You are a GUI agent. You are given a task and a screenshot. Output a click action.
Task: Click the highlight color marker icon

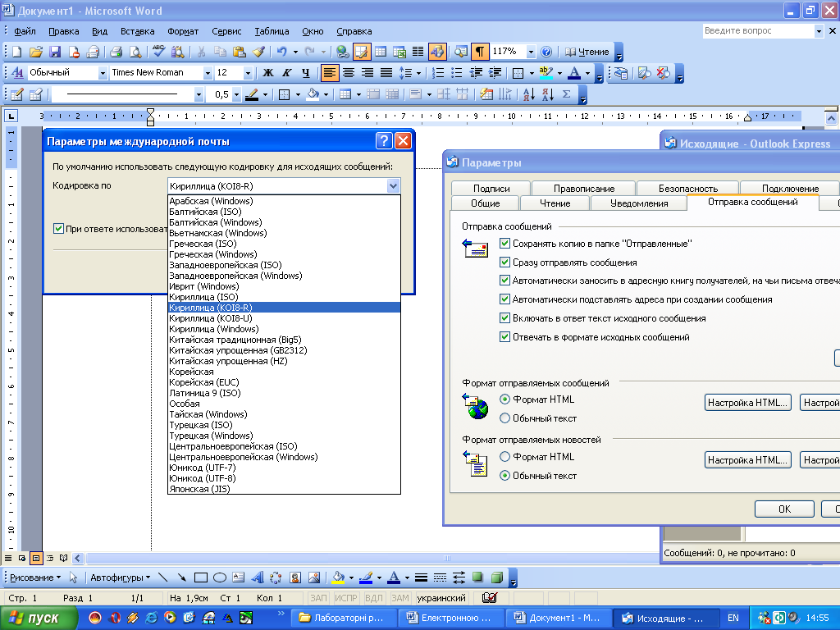click(x=546, y=73)
